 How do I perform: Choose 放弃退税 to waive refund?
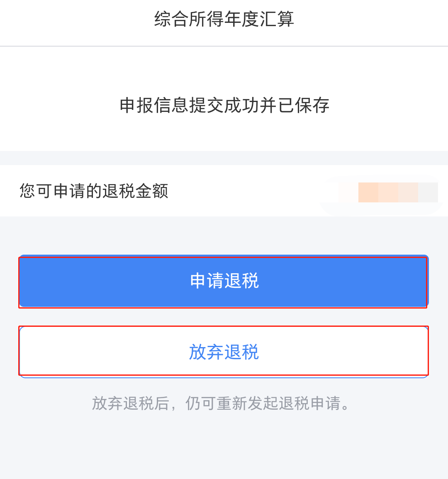pyautogui.click(x=224, y=352)
